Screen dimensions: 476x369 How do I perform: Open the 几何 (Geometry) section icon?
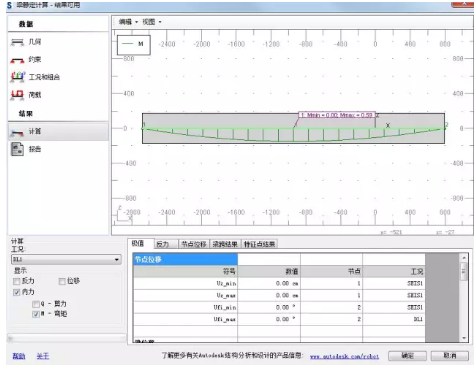point(18,42)
